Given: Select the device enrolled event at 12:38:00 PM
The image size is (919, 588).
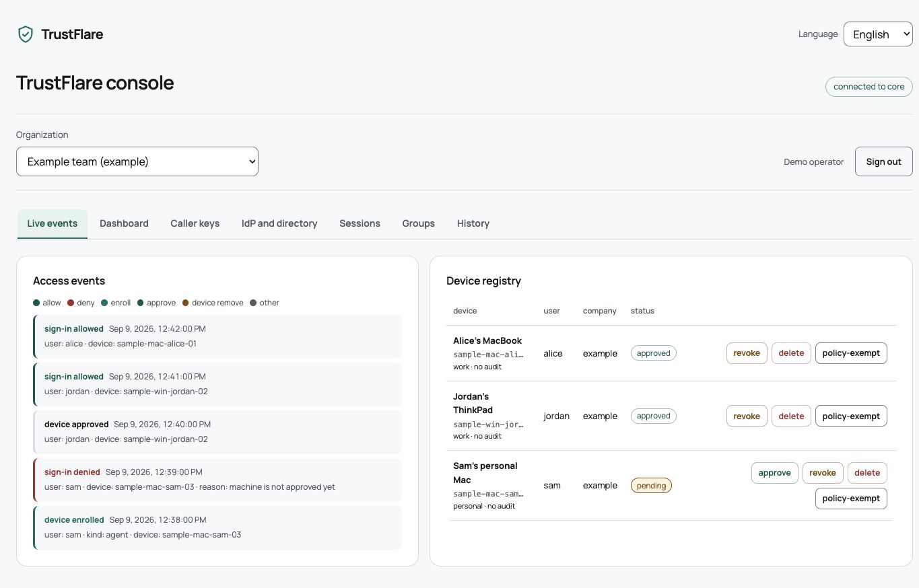Looking at the screenshot, I should point(217,527).
